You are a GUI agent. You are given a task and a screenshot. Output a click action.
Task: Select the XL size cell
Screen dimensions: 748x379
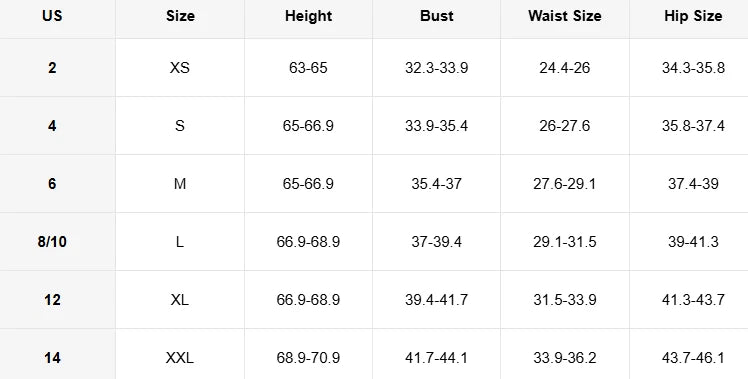180,300
